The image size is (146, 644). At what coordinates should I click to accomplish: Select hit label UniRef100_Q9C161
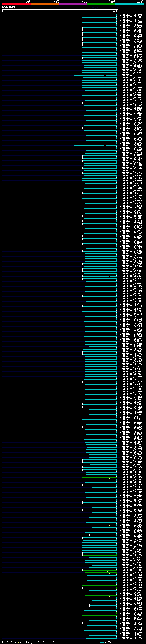point(131,352)
